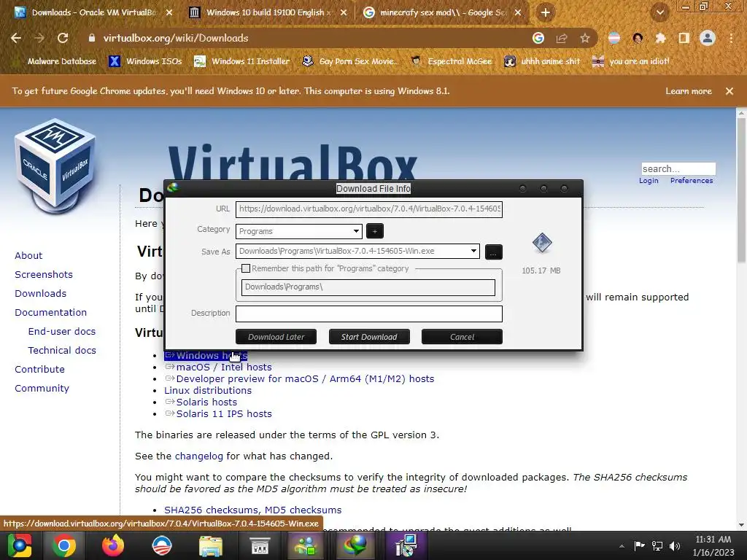Image resolution: width=747 pixels, height=560 pixels.
Task: Open the Preferences link
Action: click(692, 181)
